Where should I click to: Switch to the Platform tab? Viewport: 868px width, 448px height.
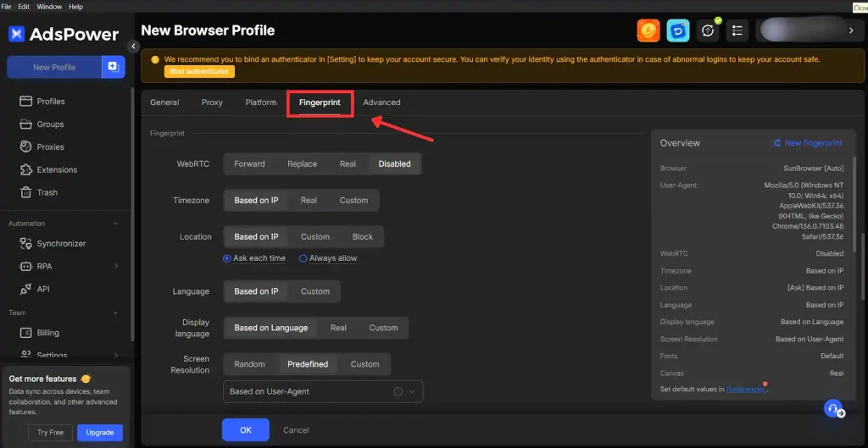[261, 102]
